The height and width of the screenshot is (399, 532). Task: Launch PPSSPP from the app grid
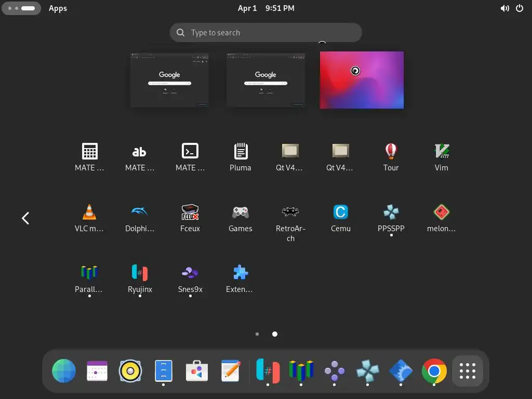pyautogui.click(x=391, y=218)
